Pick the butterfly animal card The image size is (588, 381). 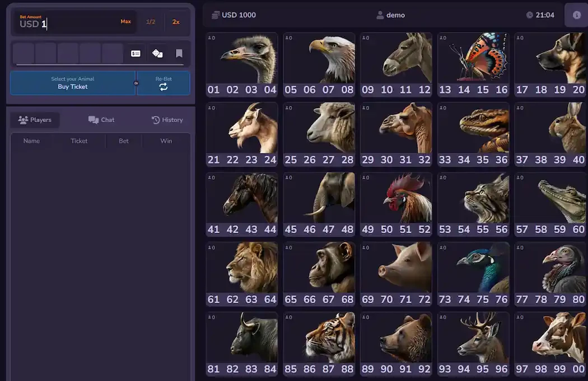tap(473, 64)
